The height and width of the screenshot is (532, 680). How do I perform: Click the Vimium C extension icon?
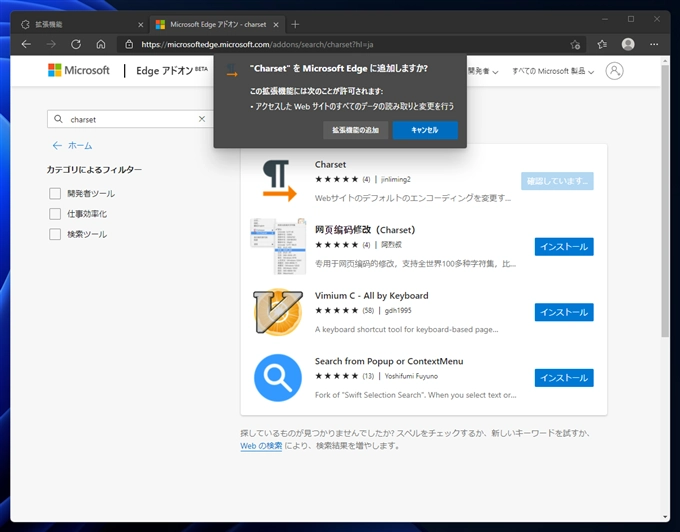pos(278,312)
